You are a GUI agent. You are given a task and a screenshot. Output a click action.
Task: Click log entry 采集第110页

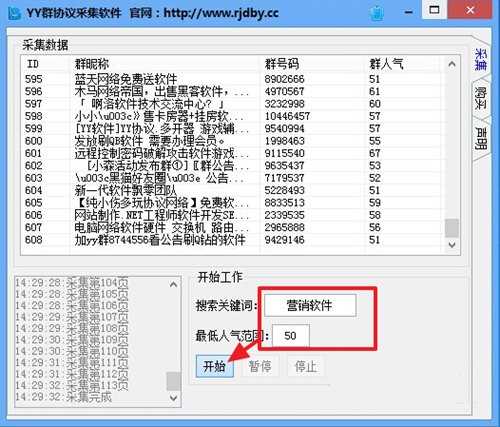[72, 351]
